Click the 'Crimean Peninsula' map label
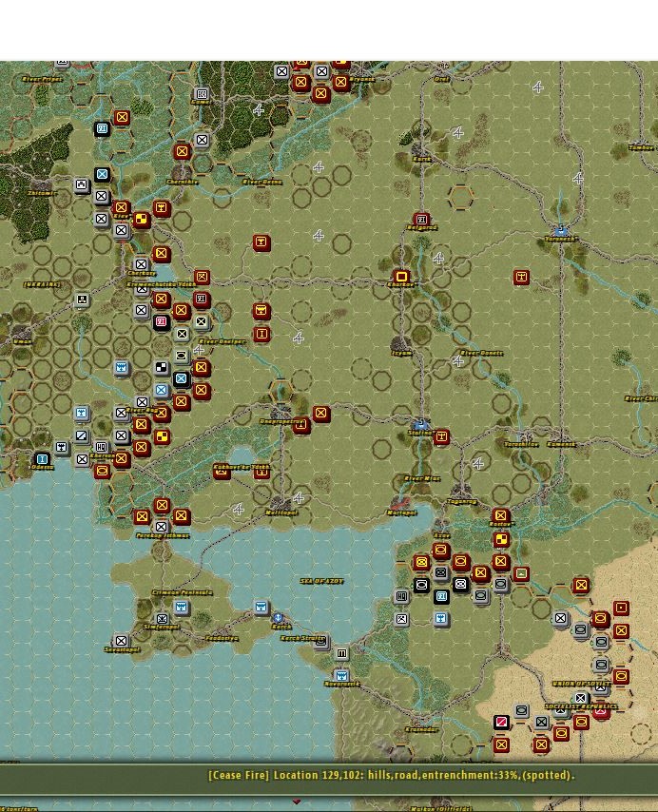658x812 pixels. point(183,592)
